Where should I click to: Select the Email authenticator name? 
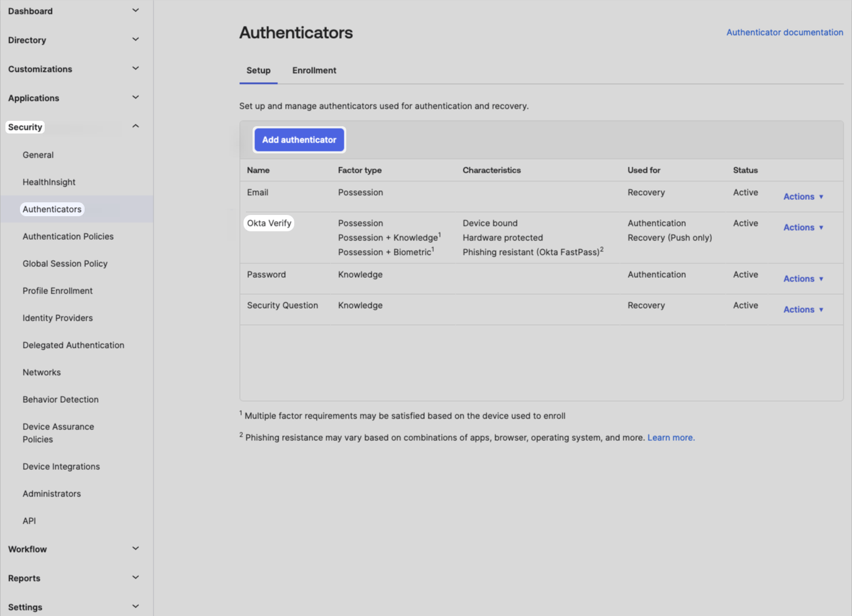point(257,192)
